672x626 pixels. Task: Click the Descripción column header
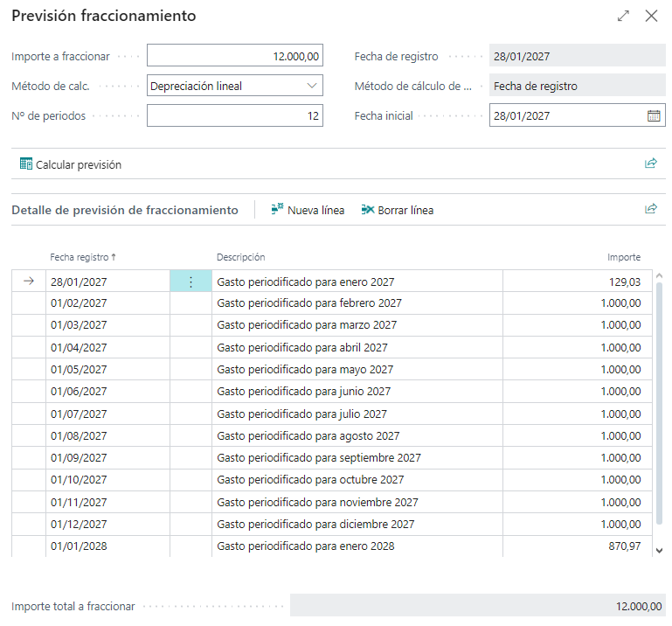point(241,257)
